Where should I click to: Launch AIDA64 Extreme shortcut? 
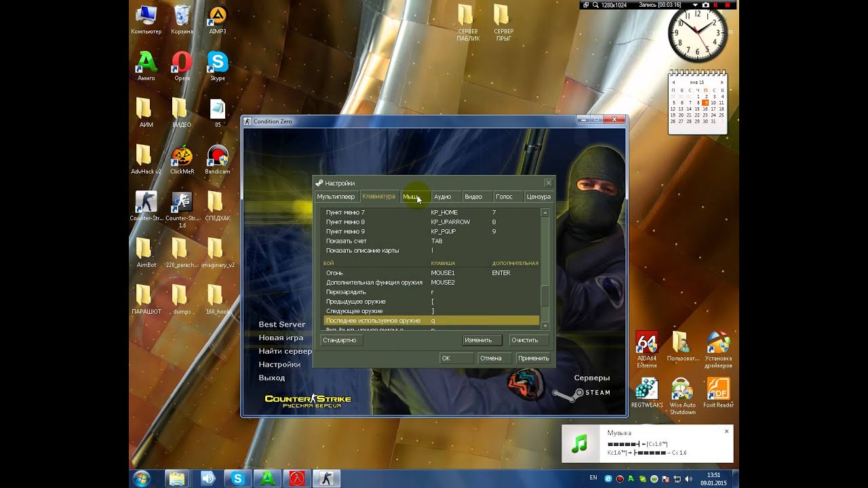646,350
